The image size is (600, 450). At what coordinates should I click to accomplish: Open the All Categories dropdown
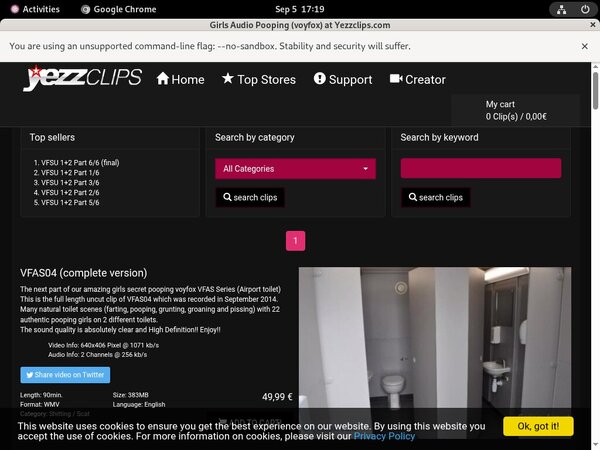[x=295, y=169]
